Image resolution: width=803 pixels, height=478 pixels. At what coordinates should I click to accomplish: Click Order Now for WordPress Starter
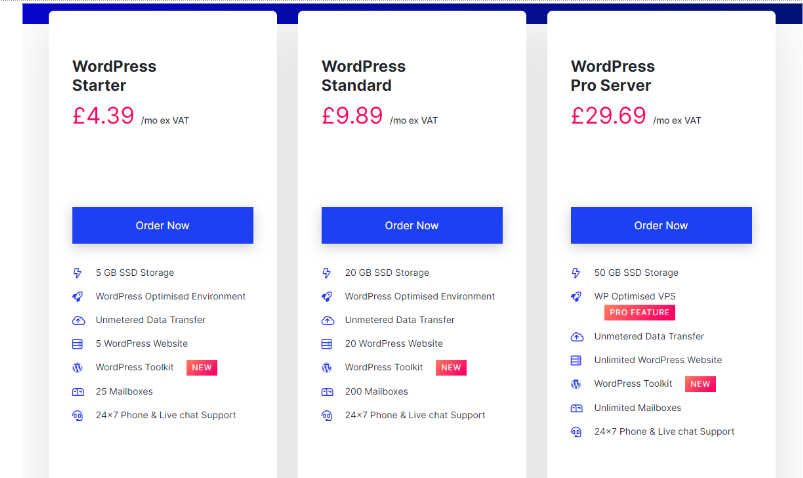(162, 225)
